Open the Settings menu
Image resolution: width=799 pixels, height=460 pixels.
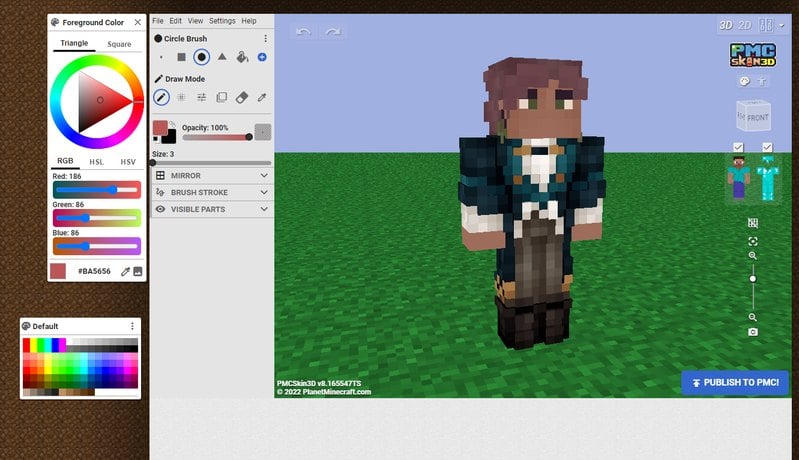pyautogui.click(x=222, y=21)
